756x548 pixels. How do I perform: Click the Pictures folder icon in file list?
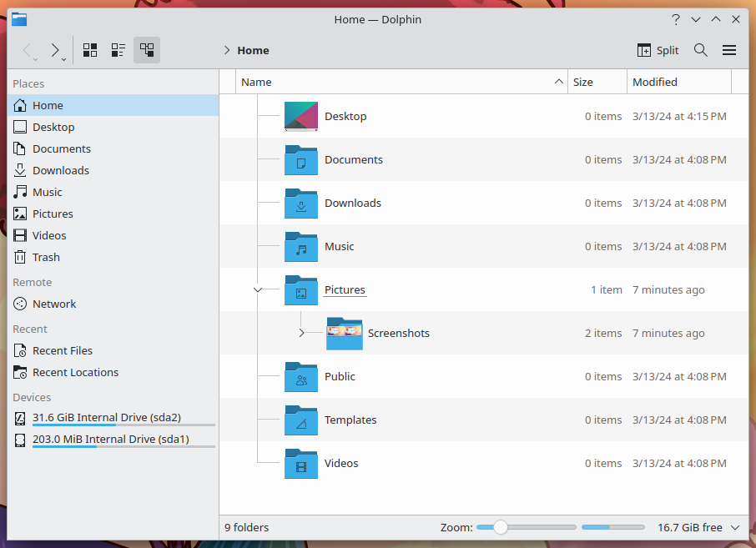tap(301, 289)
